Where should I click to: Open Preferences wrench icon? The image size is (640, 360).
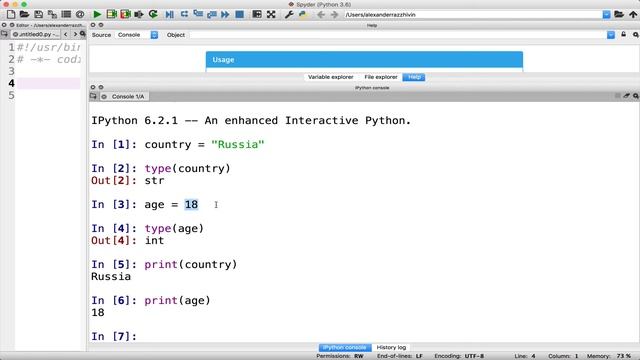[x=289, y=15]
